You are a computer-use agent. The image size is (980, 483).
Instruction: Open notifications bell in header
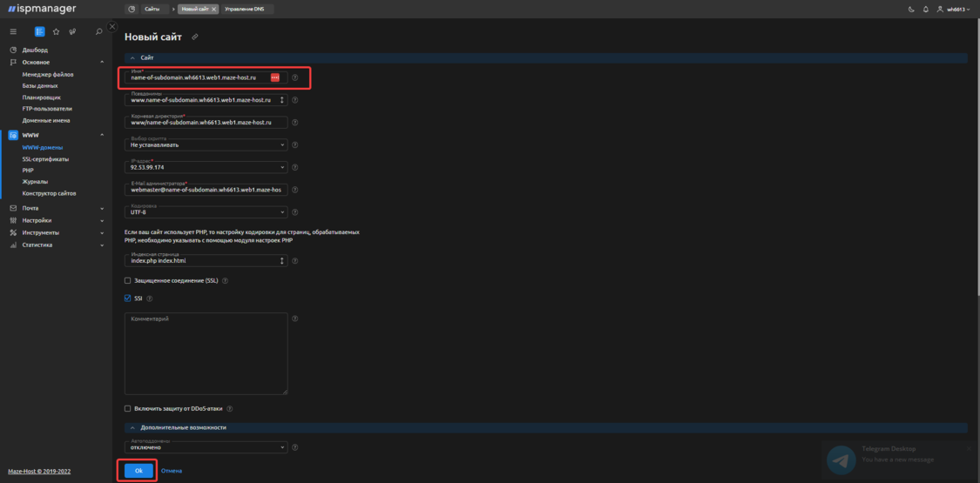point(925,9)
